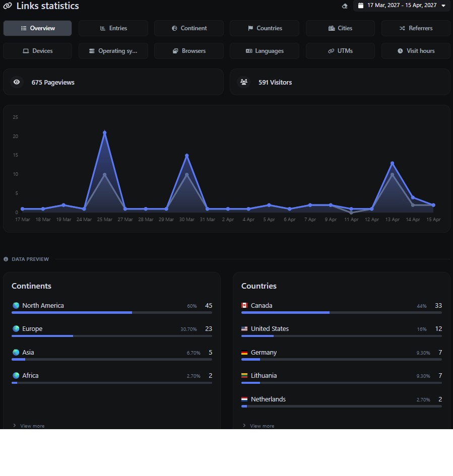Click the eraser icon beside the date range
Image resolution: width=453 pixels, height=476 pixels.
coord(344,6)
